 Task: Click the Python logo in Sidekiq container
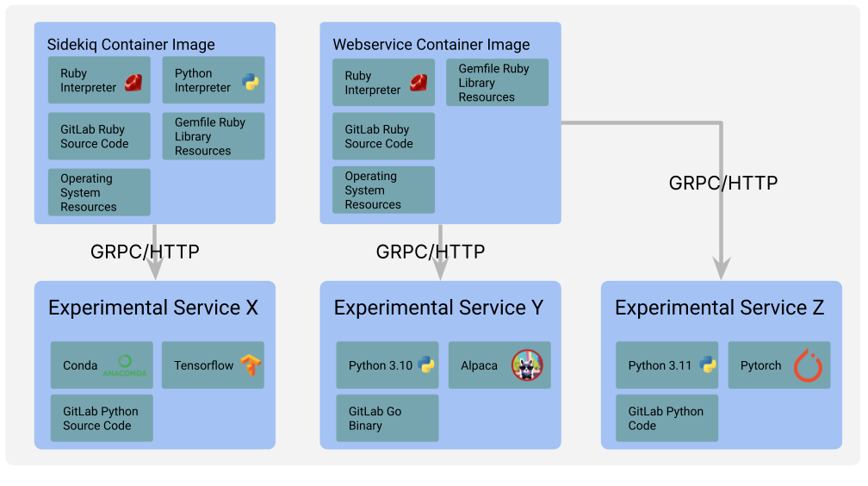pyautogui.click(x=251, y=82)
